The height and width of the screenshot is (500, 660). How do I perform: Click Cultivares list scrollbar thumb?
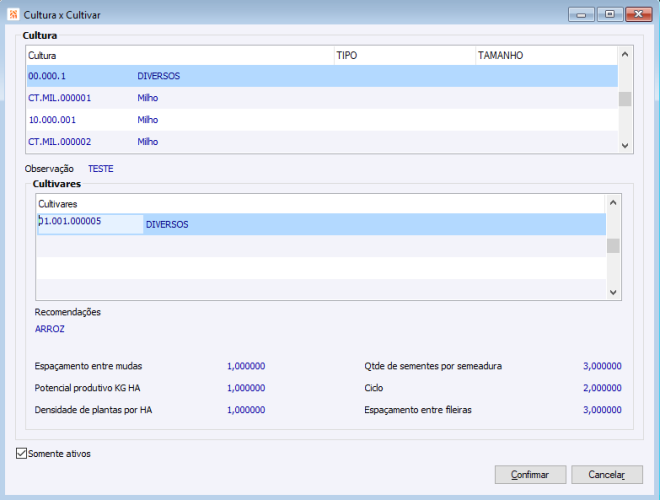613,246
